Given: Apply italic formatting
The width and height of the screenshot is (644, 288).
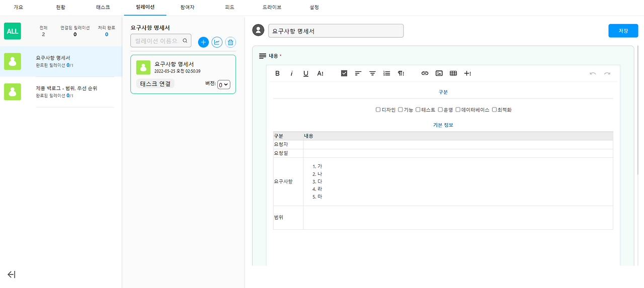Looking at the screenshot, I should click(x=291, y=73).
